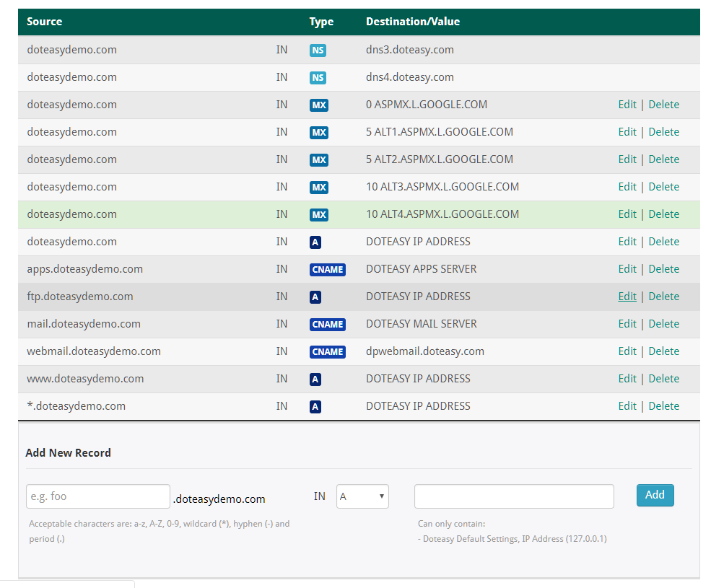
Task: Delete the wildcard *.doteasydemo.com record
Action: [x=663, y=406]
